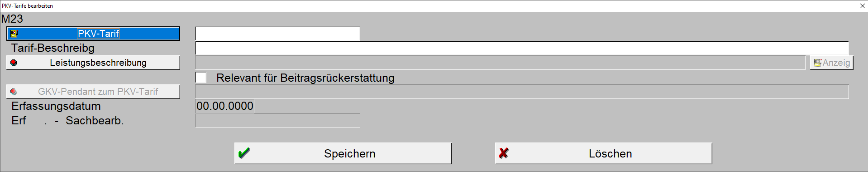Click the green checkmark icon on Speichern
The image size is (868, 172).
(x=244, y=153)
